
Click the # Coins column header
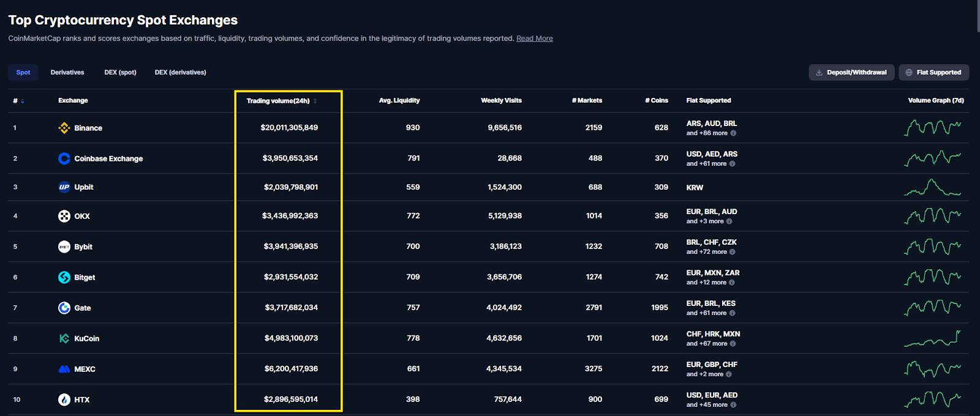click(657, 100)
